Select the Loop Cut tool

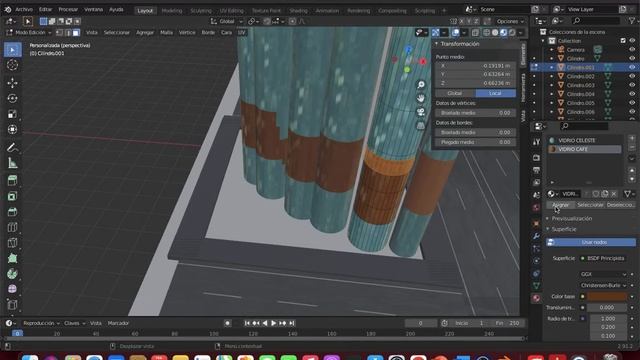[x=12, y=243]
